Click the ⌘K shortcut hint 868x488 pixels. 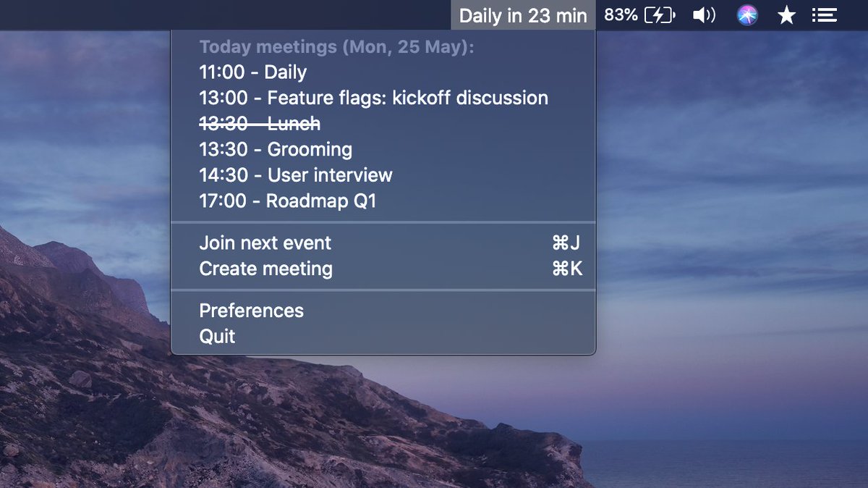(x=566, y=269)
